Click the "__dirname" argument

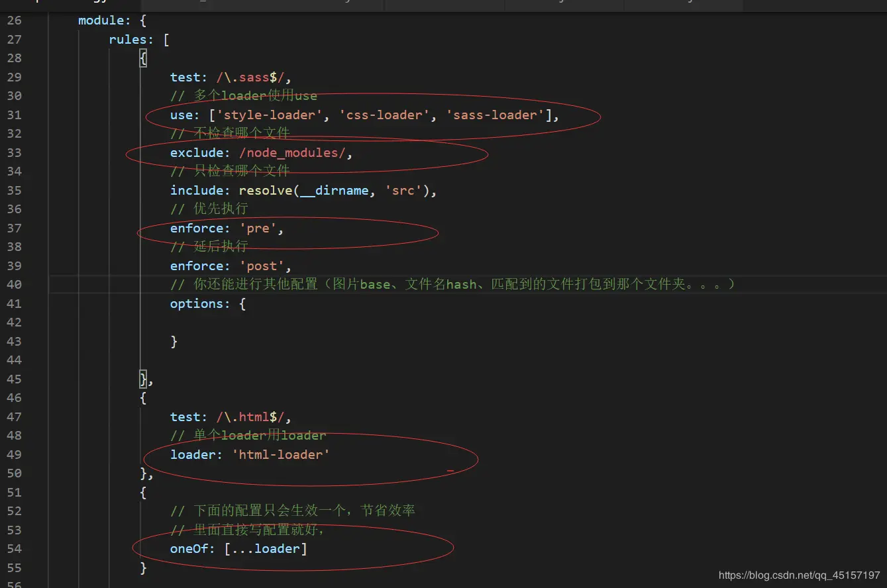(335, 191)
